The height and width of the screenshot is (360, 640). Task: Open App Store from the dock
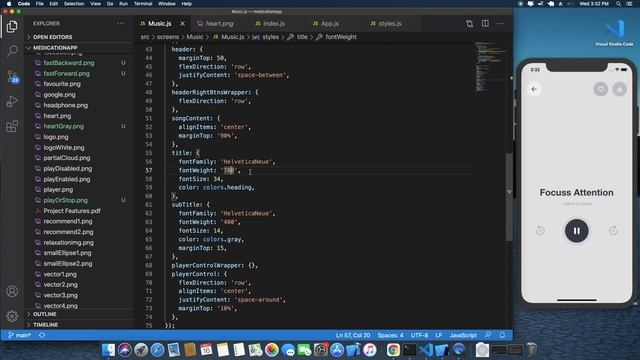pyautogui.click(x=337, y=350)
